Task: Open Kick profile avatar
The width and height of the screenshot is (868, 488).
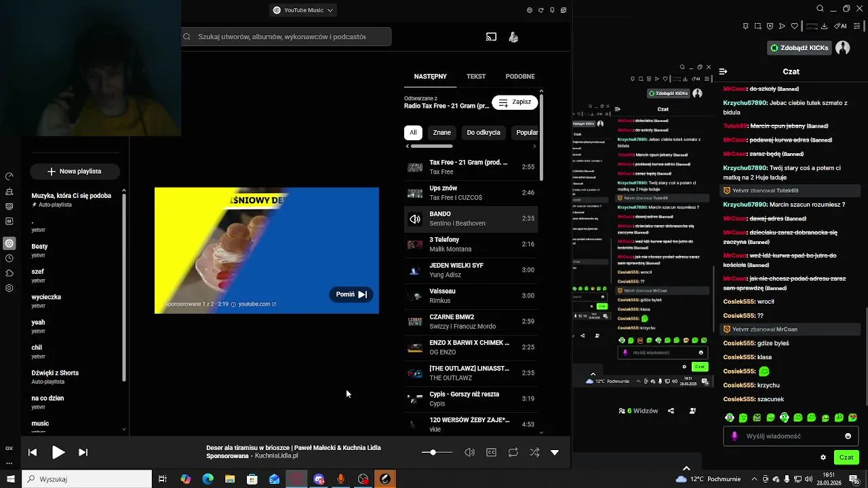Action: (843, 48)
